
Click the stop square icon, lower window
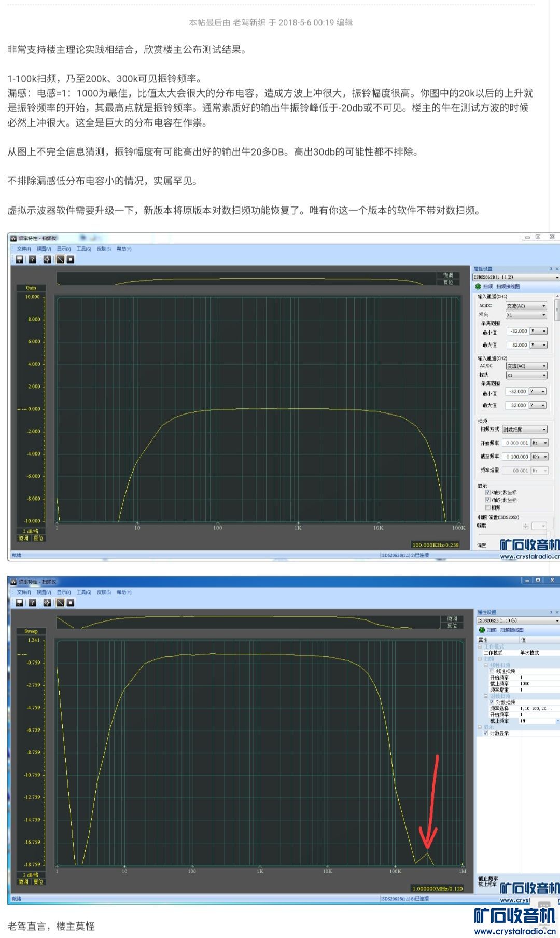[71, 603]
